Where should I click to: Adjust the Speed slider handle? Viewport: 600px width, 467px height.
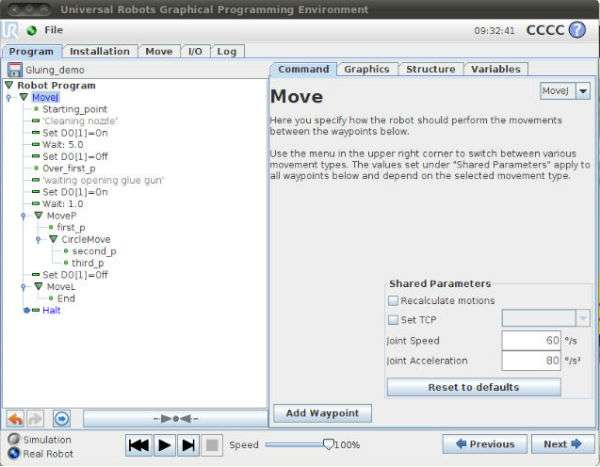328,444
